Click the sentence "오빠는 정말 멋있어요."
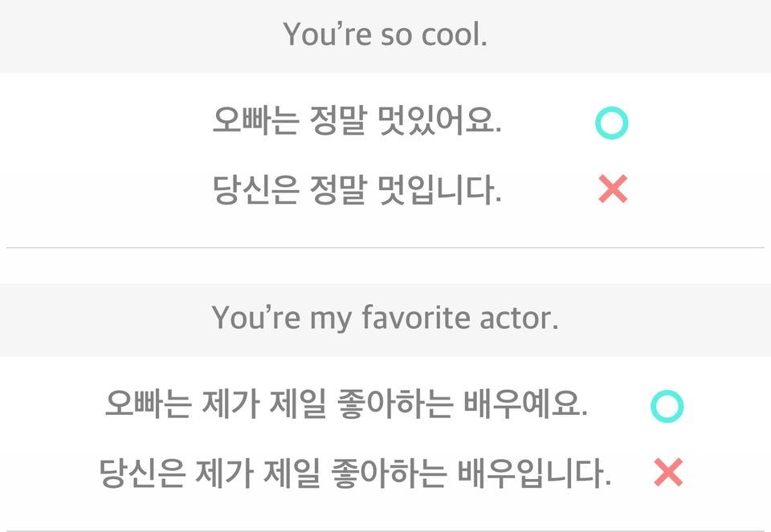The image size is (771, 532). click(357, 123)
